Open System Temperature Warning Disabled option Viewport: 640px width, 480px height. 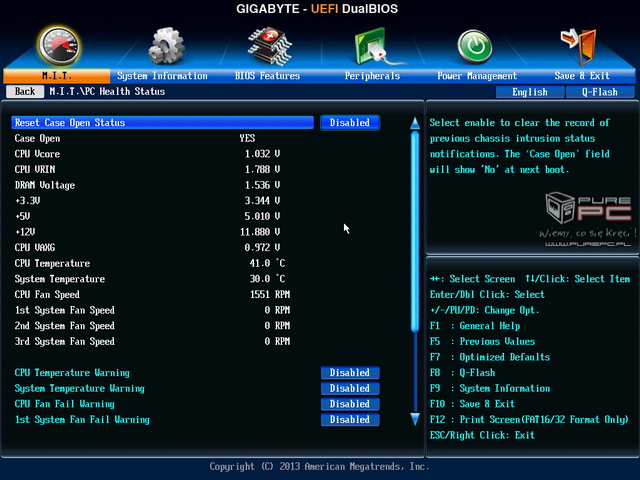point(350,388)
